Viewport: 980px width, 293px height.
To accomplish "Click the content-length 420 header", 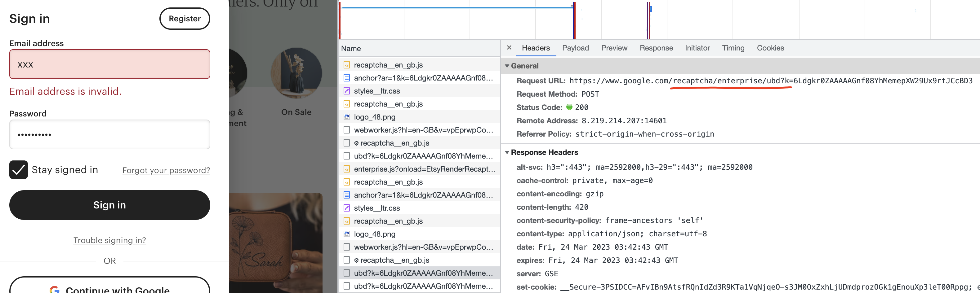I will click(552, 207).
